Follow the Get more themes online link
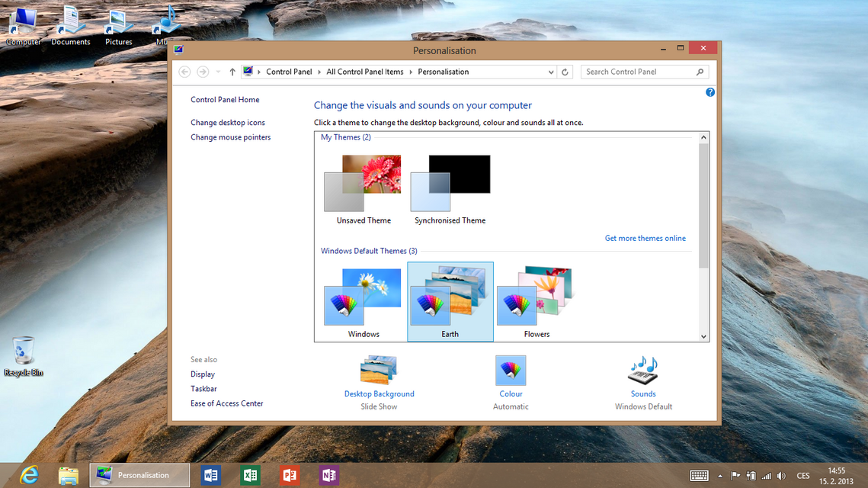The width and height of the screenshot is (868, 488). pos(645,238)
